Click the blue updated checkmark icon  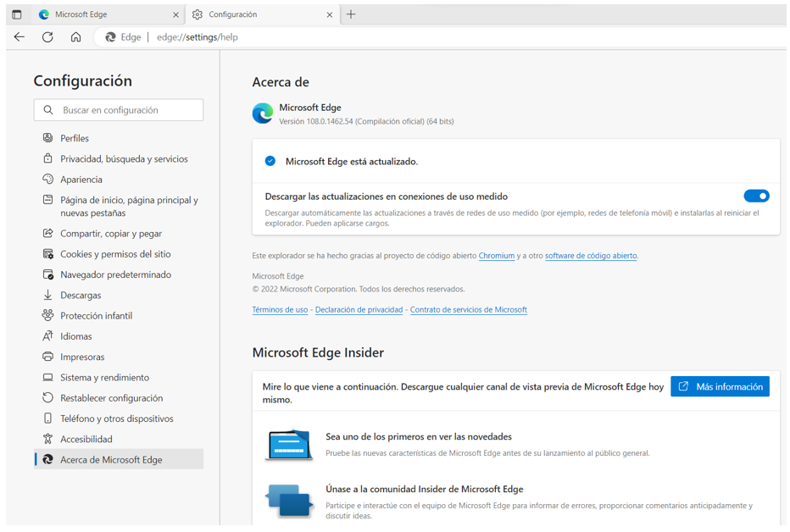click(x=270, y=161)
